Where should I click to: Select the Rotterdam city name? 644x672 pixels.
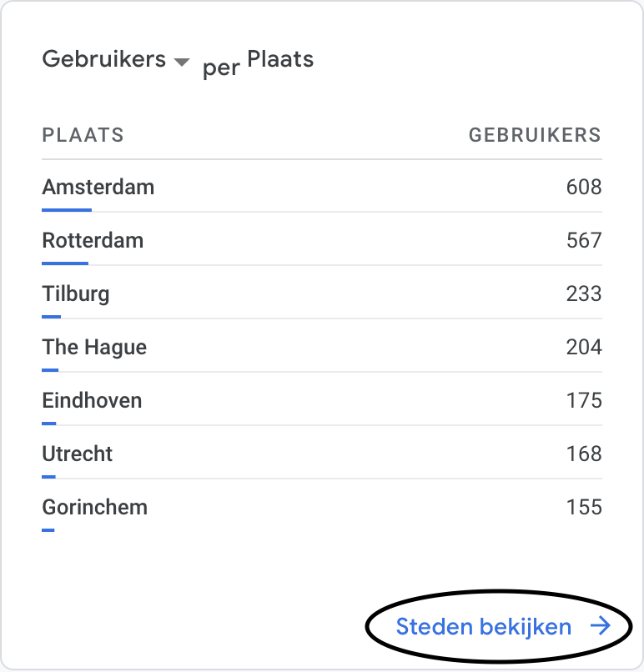[93, 240]
